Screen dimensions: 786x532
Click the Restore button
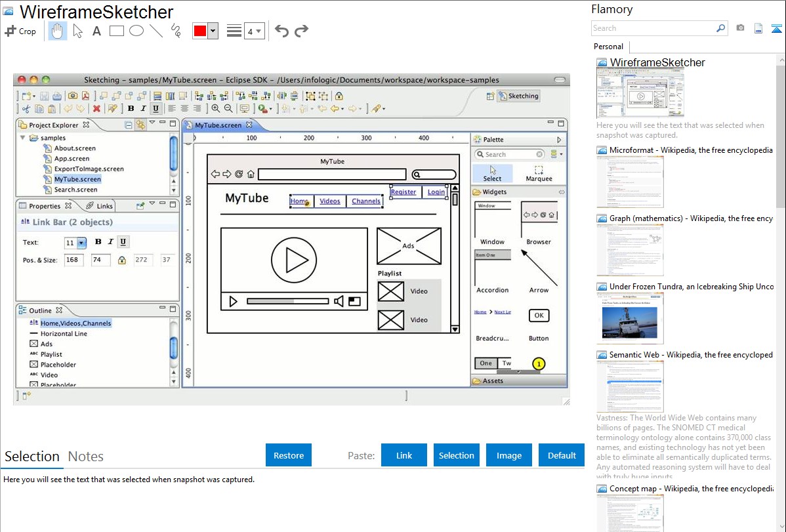click(x=289, y=455)
